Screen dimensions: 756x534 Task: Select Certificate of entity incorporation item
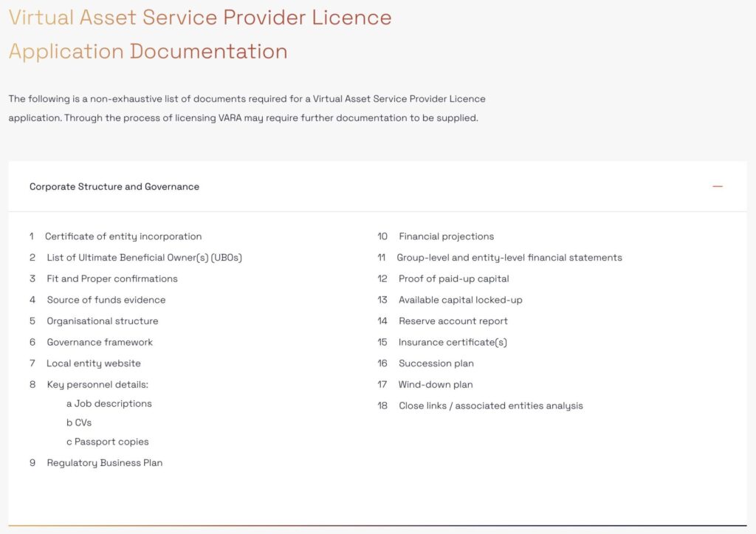(123, 236)
